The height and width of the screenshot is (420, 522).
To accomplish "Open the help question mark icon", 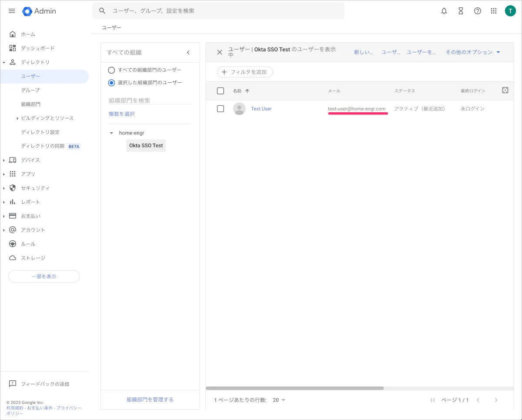I will point(477,11).
